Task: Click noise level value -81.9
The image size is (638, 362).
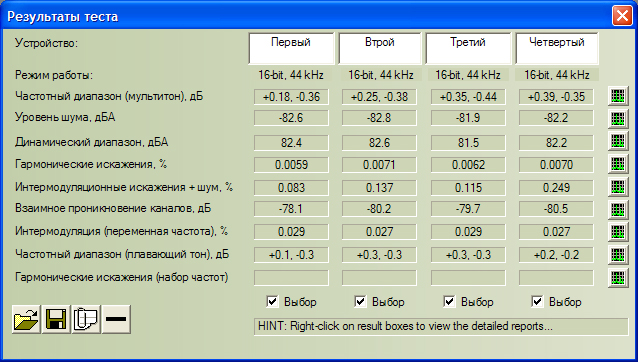Action: (468, 118)
